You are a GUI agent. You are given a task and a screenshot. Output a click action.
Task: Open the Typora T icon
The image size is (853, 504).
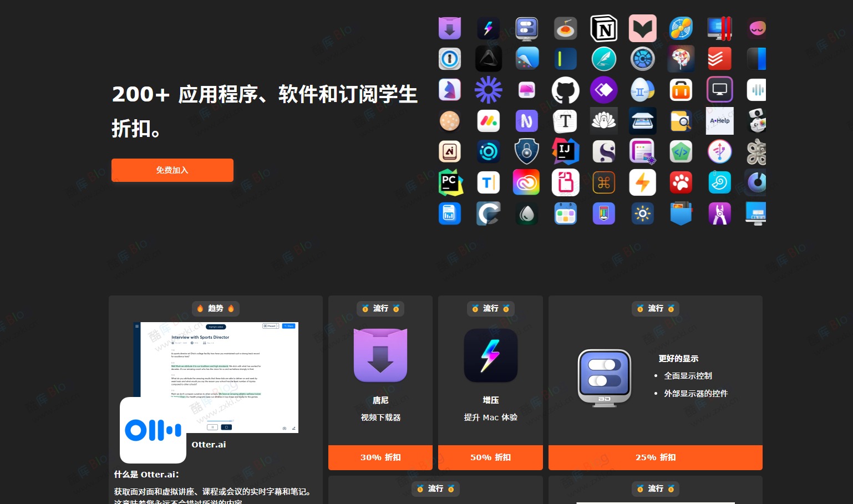pos(565,121)
